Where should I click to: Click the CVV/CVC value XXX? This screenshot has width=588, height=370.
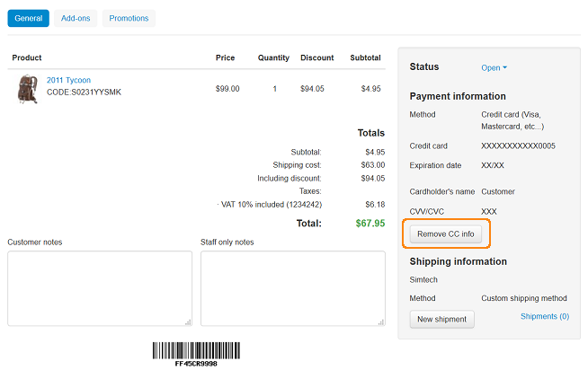point(489,212)
